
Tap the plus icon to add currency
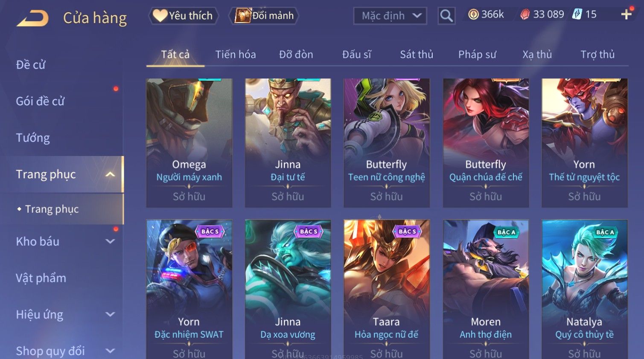(x=626, y=15)
